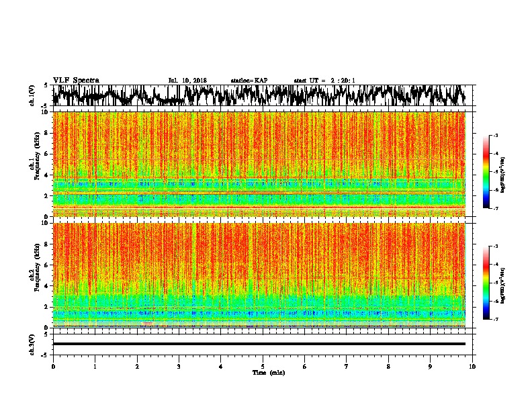Screen dimensions: 532x411
Task: Click the "-5" tick on ch.3 voltage axis
Action: click(46, 355)
